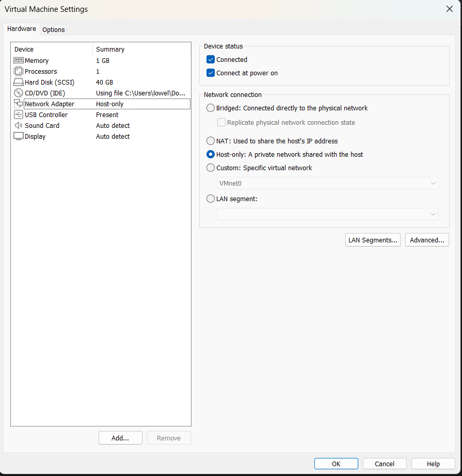Open the VMnet0 virtual network dropdown
The image size is (462, 476).
coord(328,184)
